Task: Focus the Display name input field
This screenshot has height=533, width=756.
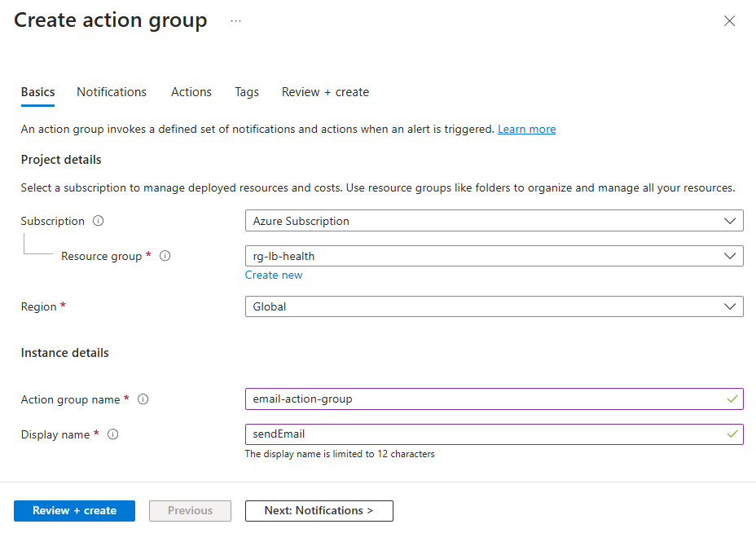Action: (486, 434)
